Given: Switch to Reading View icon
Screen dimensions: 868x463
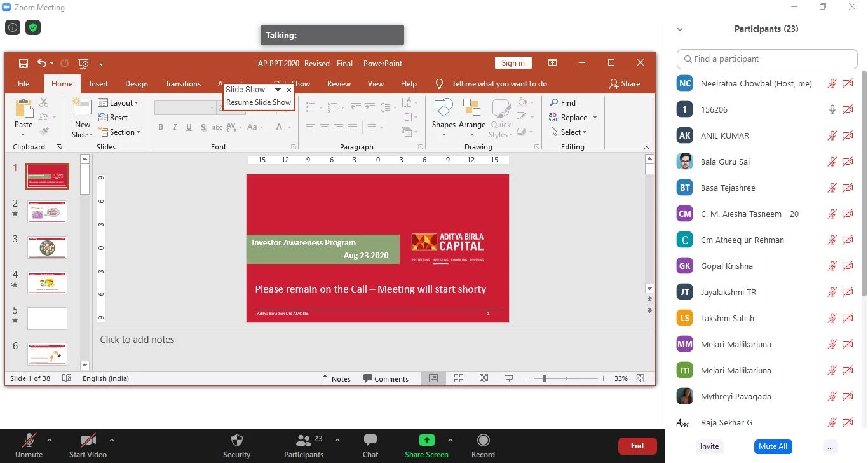Looking at the screenshot, I should (484, 378).
